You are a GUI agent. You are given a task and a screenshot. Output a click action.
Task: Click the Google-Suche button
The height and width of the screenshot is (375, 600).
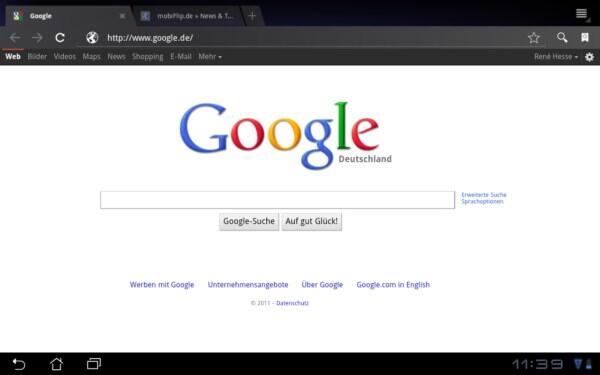[249, 222]
